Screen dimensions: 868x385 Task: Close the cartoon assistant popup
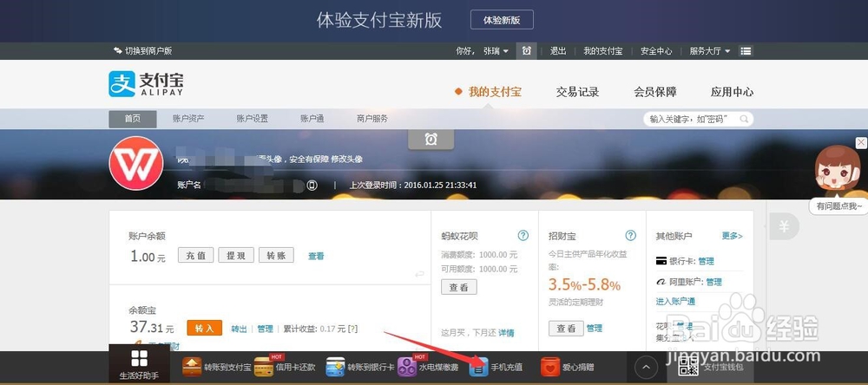click(861, 143)
